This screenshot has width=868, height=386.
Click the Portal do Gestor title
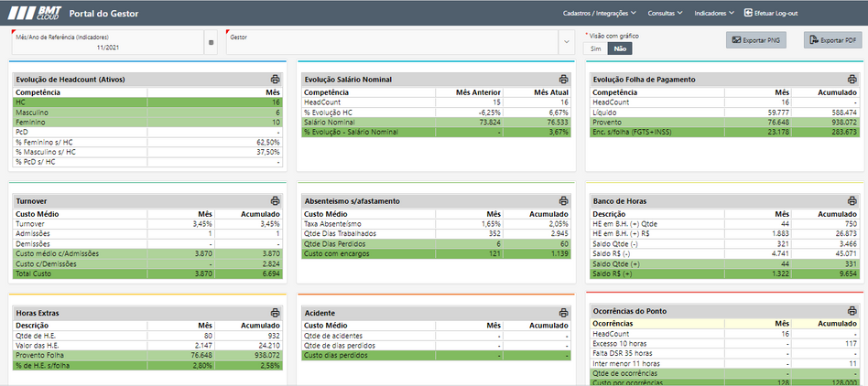click(x=104, y=14)
